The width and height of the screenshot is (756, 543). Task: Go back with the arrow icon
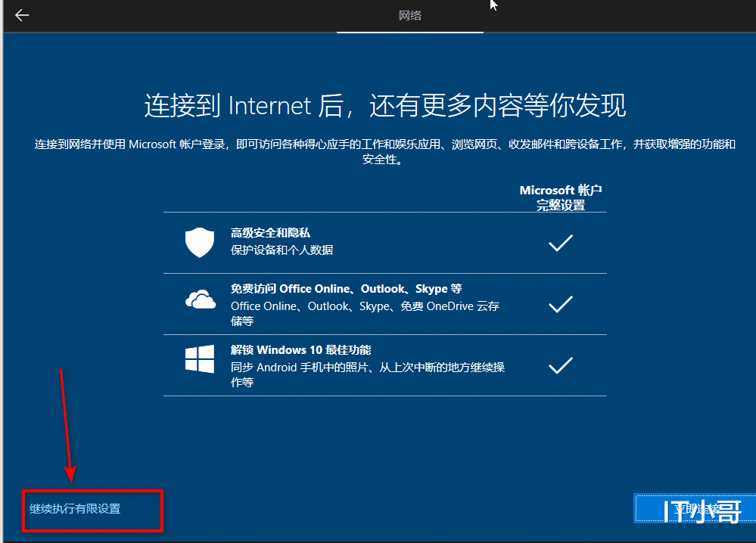[x=22, y=15]
